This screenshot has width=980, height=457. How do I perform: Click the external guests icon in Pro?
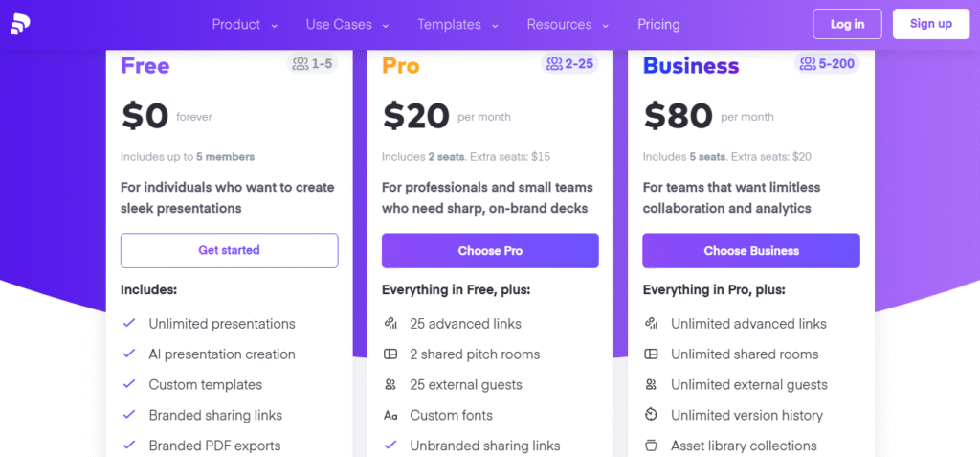pos(390,385)
